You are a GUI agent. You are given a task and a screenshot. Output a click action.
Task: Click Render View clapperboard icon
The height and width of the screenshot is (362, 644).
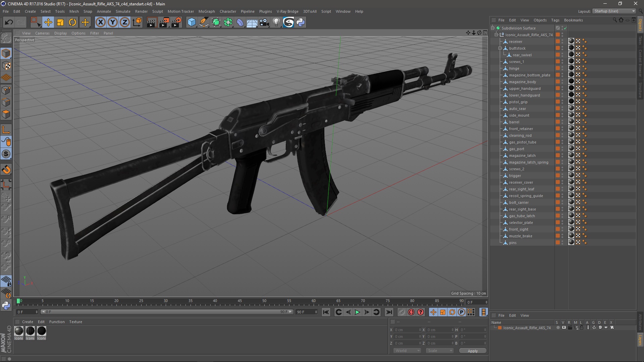point(152,22)
